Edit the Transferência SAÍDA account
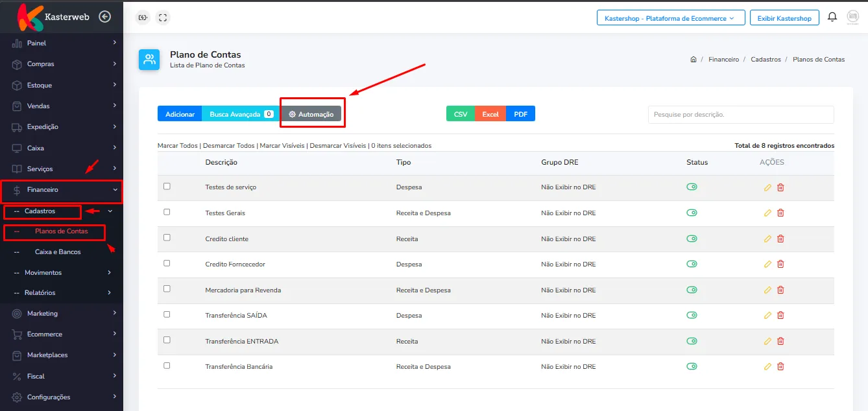Image resolution: width=868 pixels, height=411 pixels. (x=767, y=315)
